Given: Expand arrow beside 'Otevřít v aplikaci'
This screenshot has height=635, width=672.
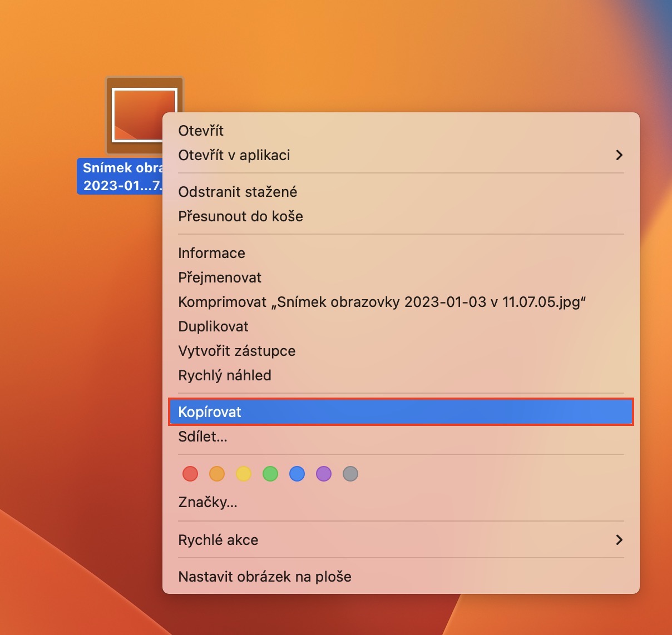Looking at the screenshot, I should 619,155.
